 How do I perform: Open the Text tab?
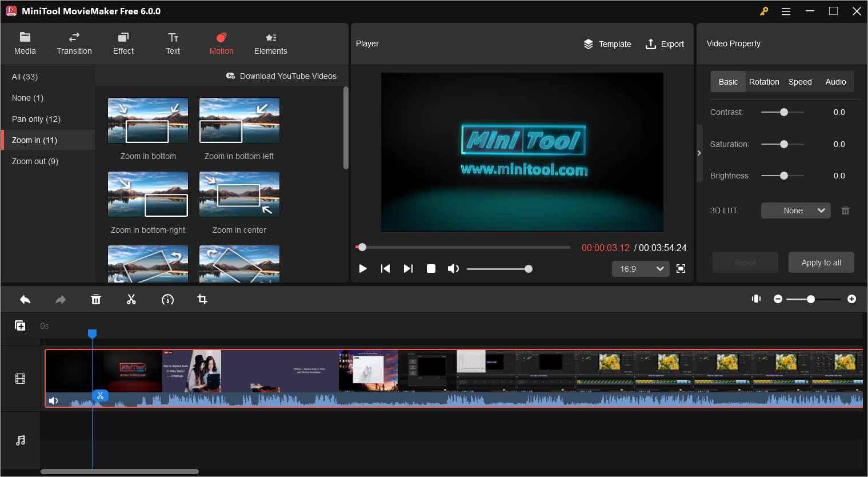[x=173, y=43]
